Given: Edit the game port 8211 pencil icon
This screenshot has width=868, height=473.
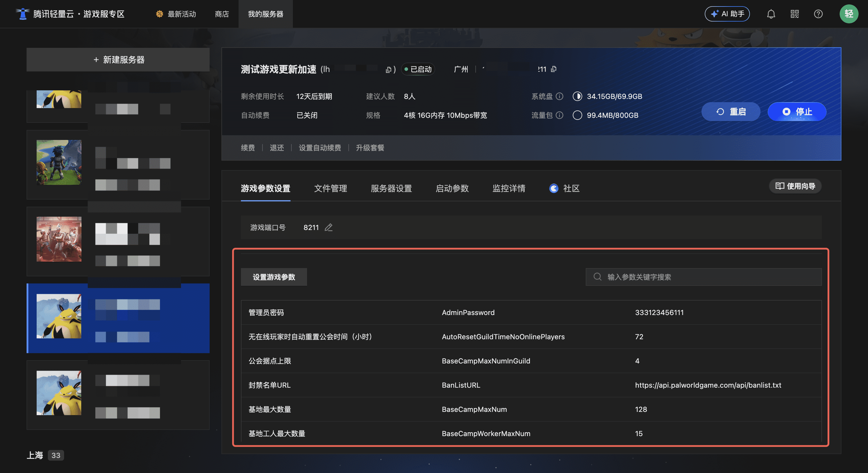Looking at the screenshot, I should tap(329, 227).
